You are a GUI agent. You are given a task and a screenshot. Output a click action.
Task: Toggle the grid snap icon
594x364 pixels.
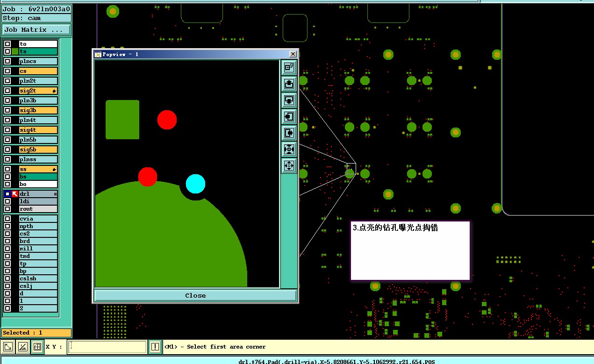(37, 347)
